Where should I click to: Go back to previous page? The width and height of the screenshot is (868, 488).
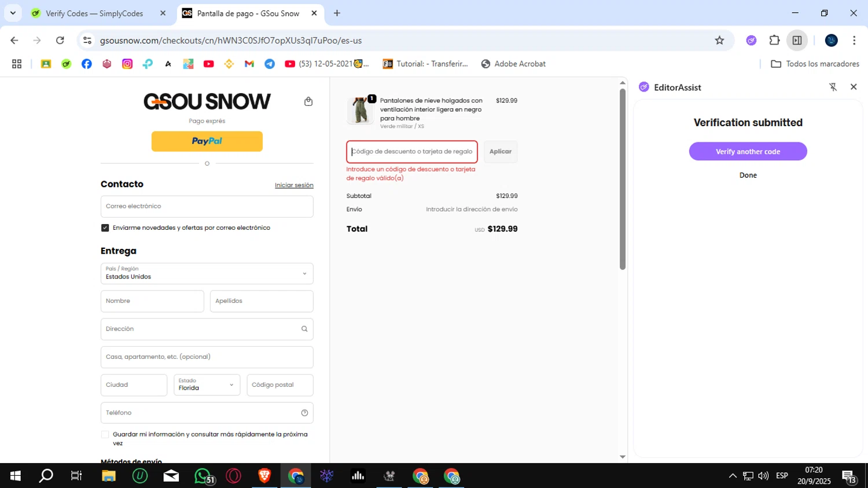pyautogui.click(x=14, y=41)
